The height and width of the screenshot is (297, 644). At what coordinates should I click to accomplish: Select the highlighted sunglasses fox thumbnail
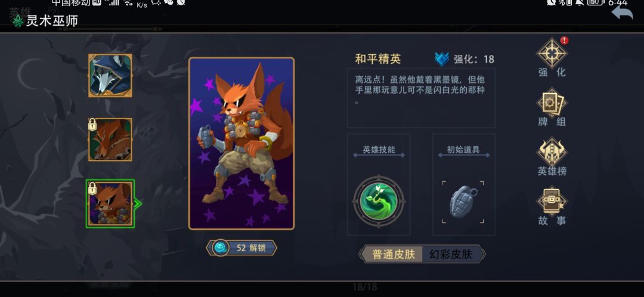pyautogui.click(x=110, y=204)
